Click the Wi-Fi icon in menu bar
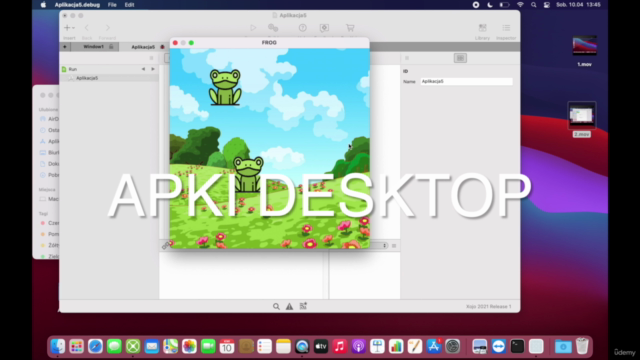The width and height of the screenshot is (640, 360). point(520,5)
